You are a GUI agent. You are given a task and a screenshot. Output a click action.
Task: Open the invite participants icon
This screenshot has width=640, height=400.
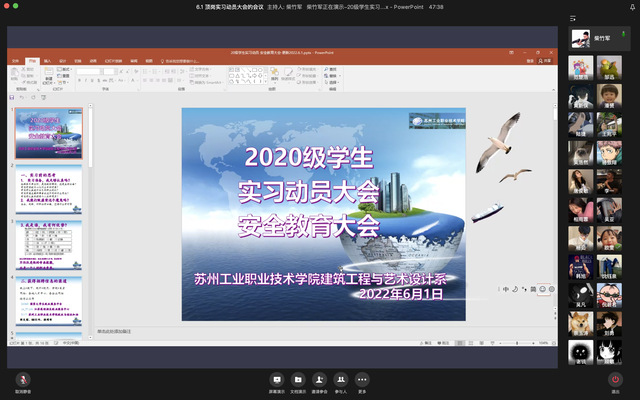pos(319,380)
